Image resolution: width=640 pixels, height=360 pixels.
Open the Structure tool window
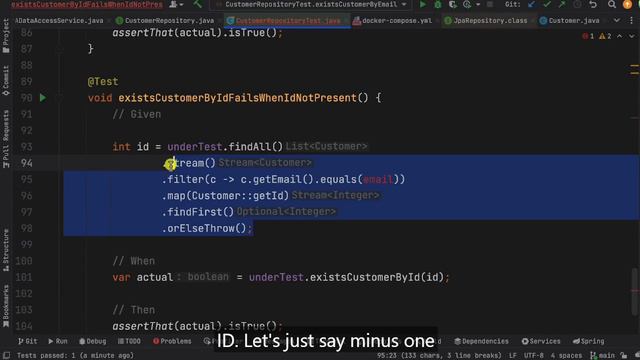click(6, 250)
